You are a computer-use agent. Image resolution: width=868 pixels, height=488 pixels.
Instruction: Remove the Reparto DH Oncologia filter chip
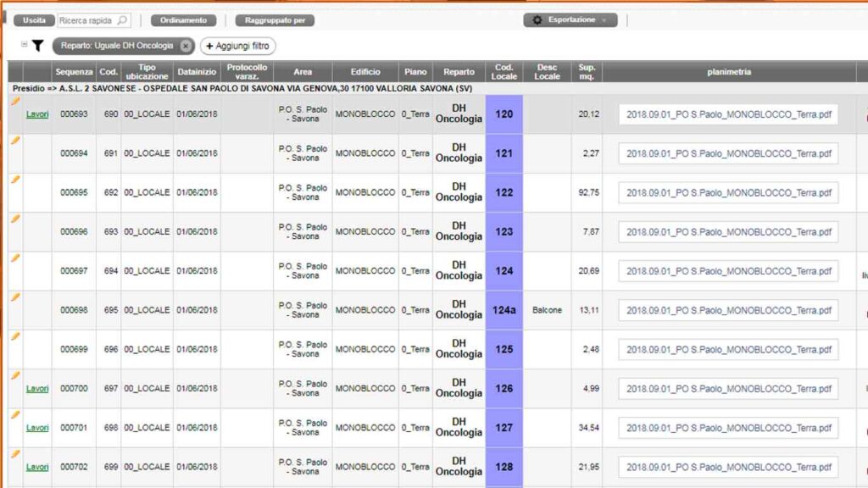[186, 46]
